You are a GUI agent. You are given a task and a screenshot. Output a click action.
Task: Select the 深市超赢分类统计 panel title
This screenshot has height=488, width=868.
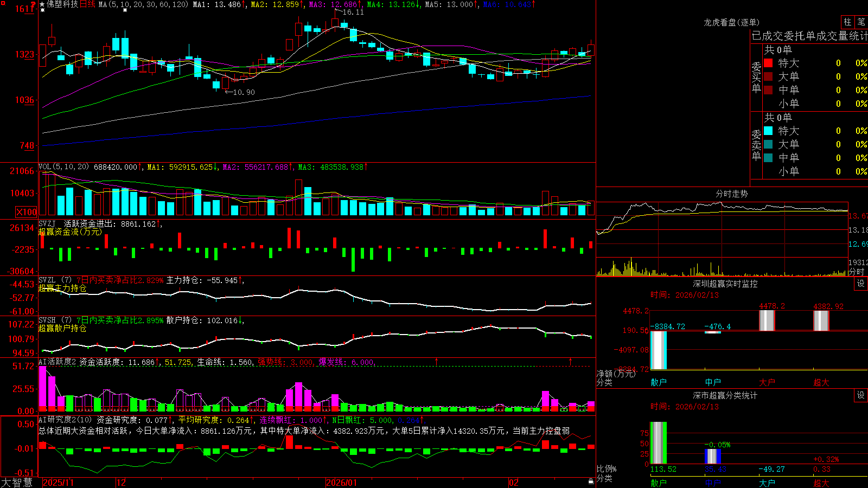click(x=725, y=395)
